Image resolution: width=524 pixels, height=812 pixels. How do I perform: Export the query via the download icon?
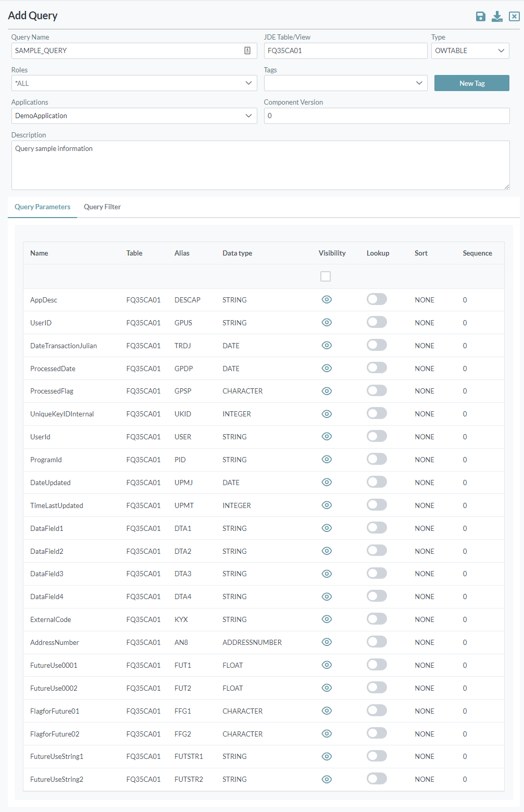pos(497,16)
